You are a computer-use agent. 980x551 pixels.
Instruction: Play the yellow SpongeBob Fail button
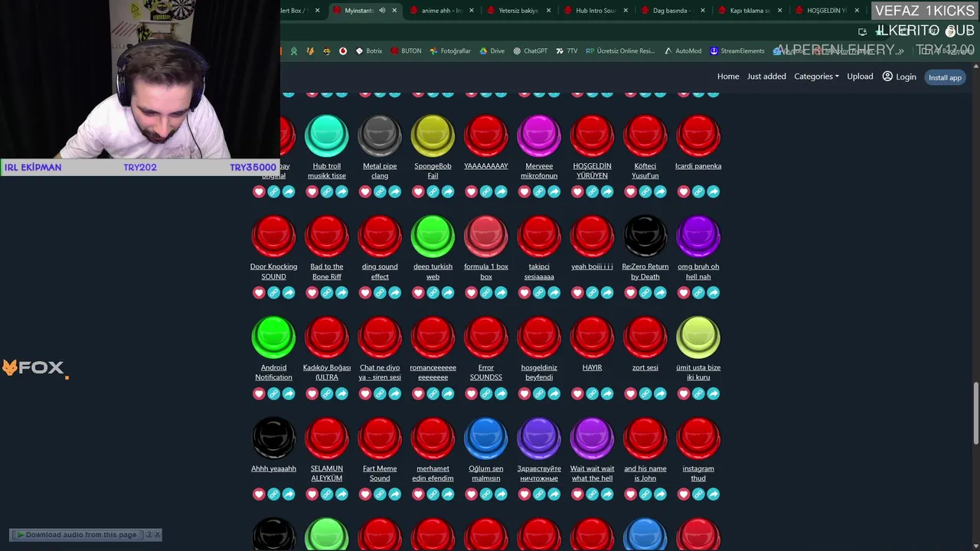(x=433, y=135)
